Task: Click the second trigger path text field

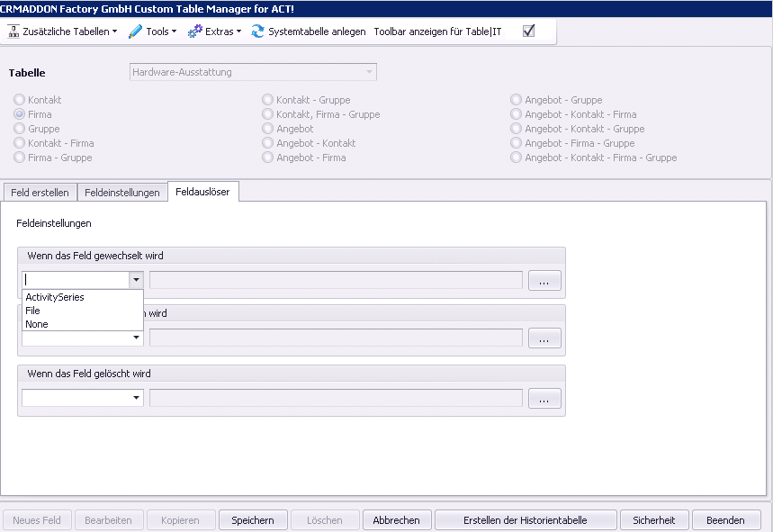Action: coord(337,338)
